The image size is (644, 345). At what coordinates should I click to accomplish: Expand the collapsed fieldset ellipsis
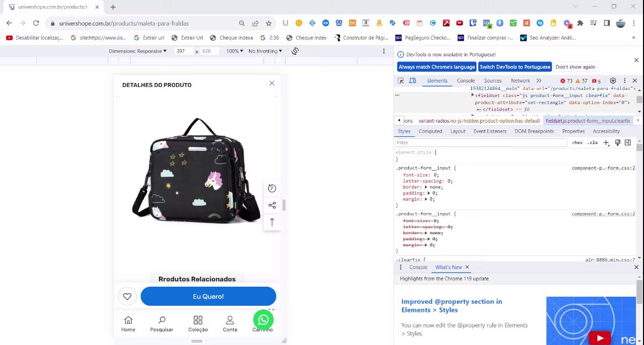point(479,110)
